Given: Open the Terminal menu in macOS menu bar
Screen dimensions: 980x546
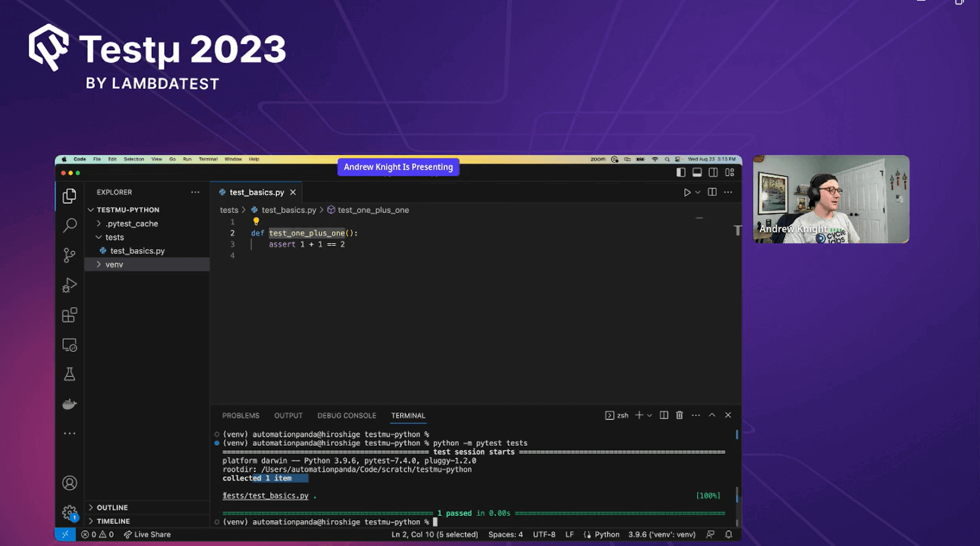Looking at the screenshot, I should pos(208,159).
